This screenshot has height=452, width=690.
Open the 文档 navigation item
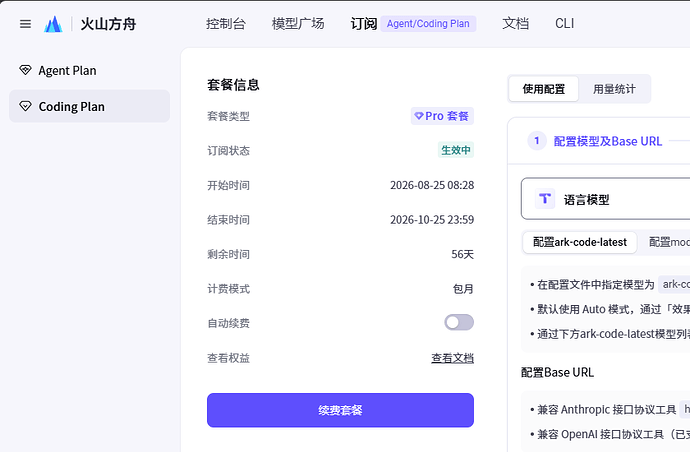[x=515, y=24]
